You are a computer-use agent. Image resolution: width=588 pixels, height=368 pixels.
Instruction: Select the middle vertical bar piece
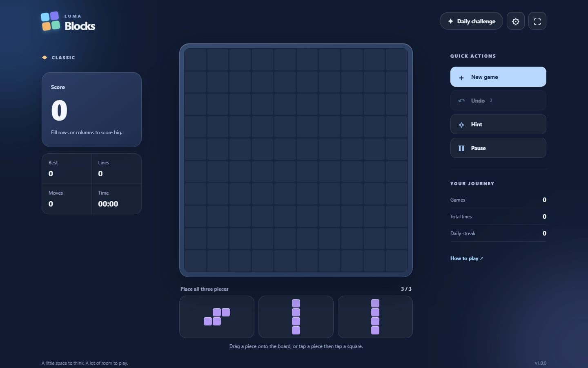point(296,317)
